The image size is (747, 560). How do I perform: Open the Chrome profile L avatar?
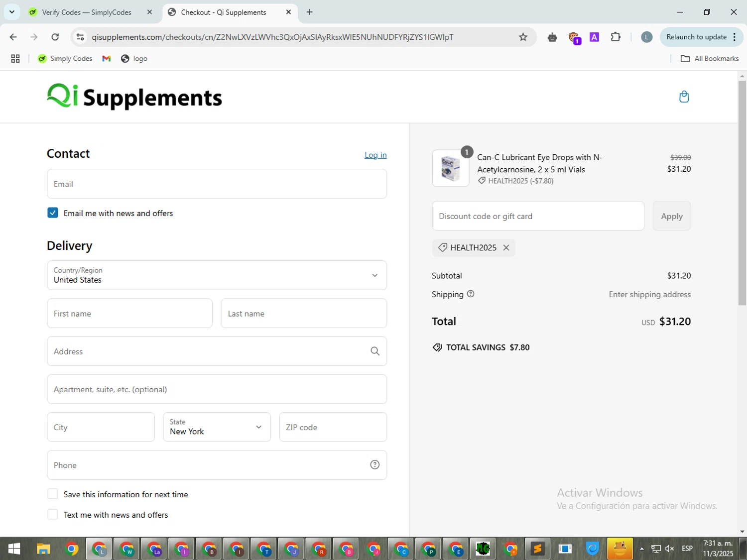646,37
